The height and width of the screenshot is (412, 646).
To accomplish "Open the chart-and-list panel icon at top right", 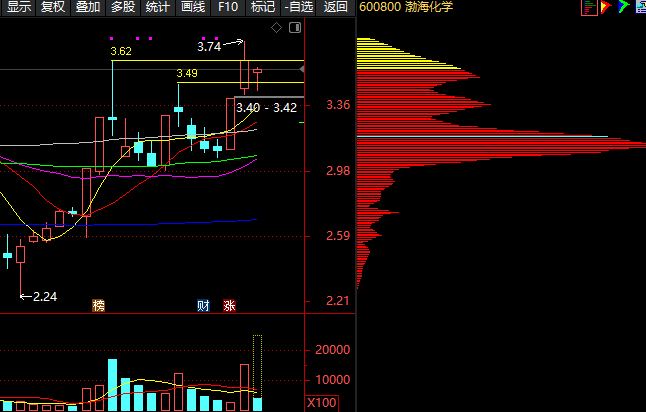I will 641,7.
